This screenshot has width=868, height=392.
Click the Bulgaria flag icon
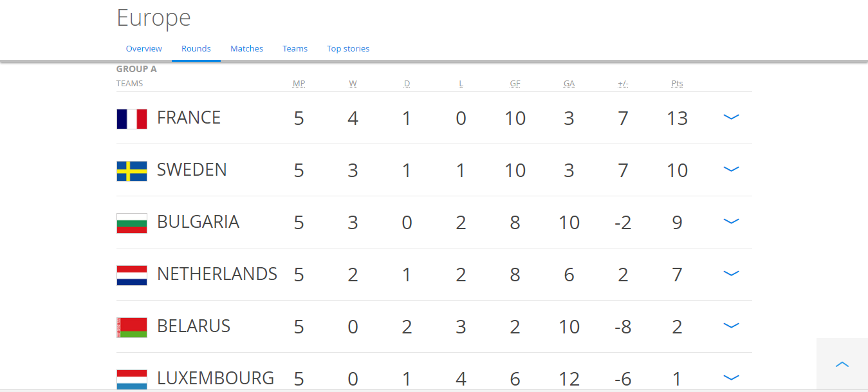point(132,223)
